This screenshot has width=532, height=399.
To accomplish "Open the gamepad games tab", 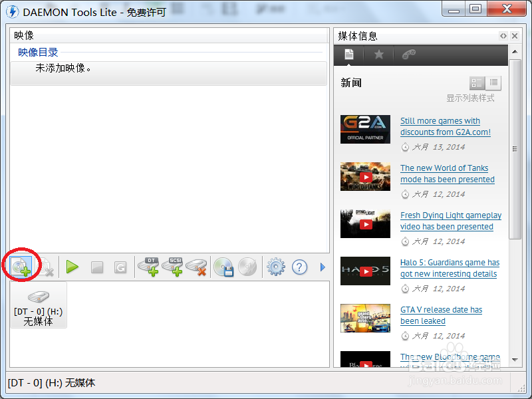I will coord(408,55).
